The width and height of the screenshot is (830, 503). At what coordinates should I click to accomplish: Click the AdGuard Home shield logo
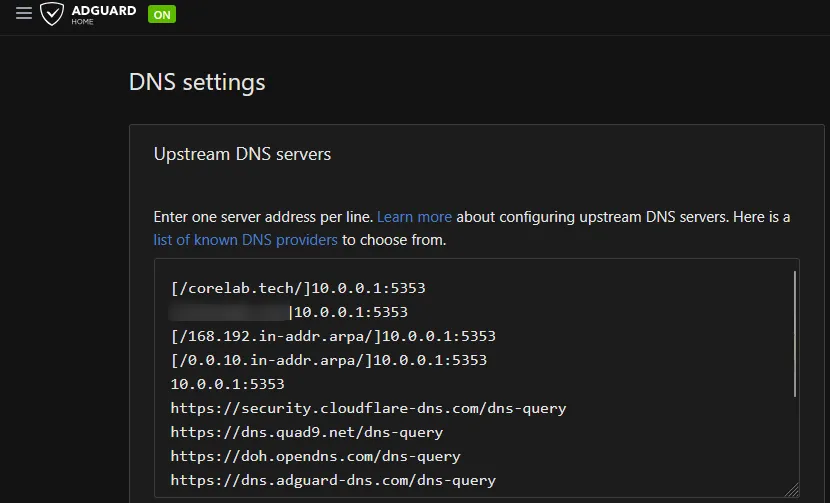52,14
